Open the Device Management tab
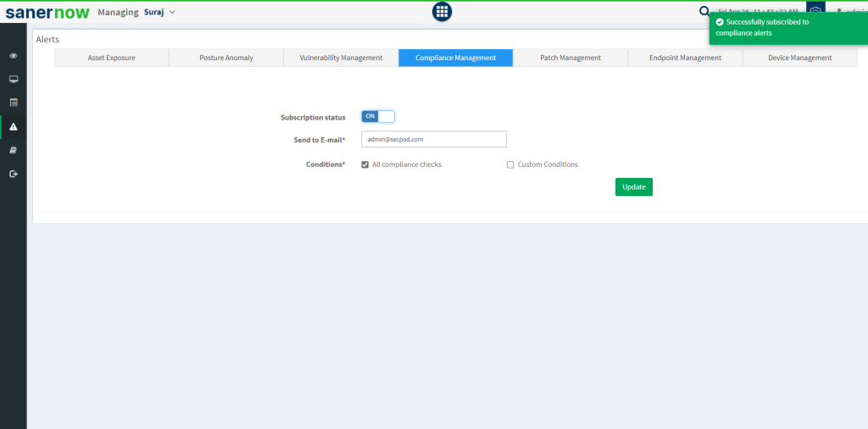Viewport: 868px width, 429px height. [800, 58]
